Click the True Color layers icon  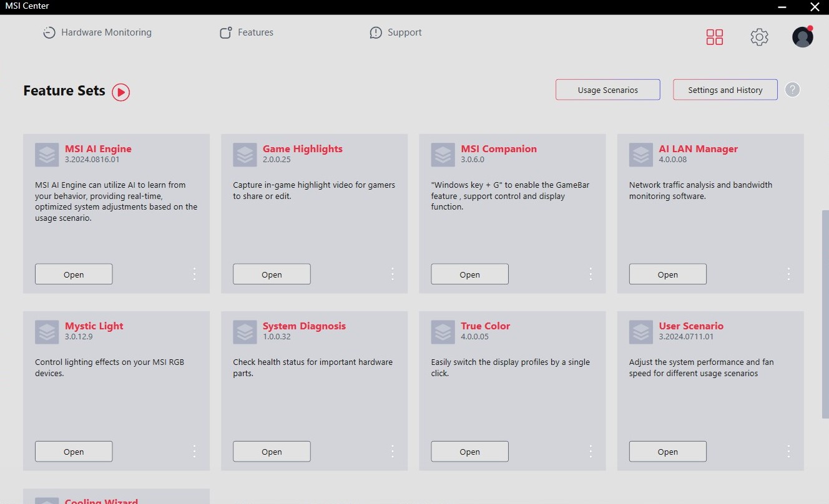coord(443,332)
